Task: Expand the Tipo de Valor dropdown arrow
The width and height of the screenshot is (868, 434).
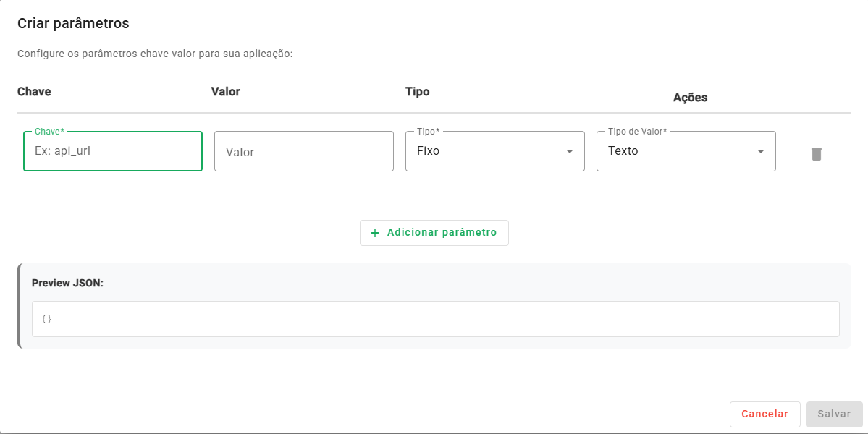Action: pos(761,151)
